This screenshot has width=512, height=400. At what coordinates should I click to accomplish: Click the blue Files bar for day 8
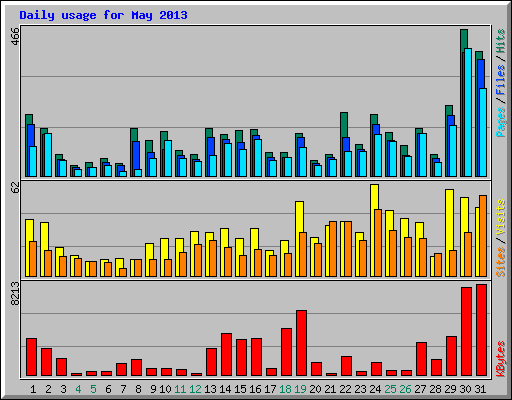[x=136, y=155]
